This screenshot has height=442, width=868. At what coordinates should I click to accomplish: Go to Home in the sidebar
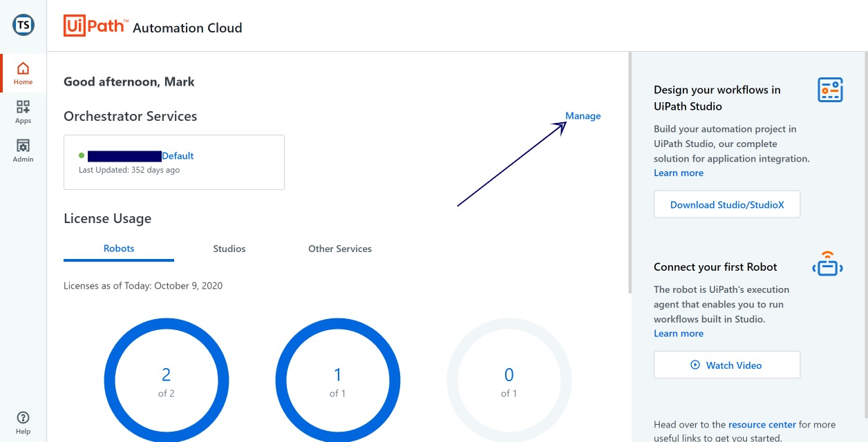(23, 73)
